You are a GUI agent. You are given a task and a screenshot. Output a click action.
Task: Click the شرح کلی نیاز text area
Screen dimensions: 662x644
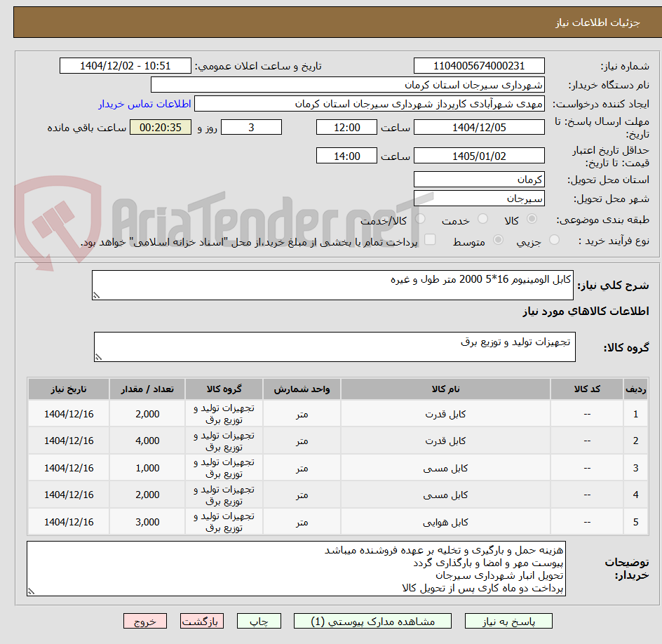click(332, 286)
